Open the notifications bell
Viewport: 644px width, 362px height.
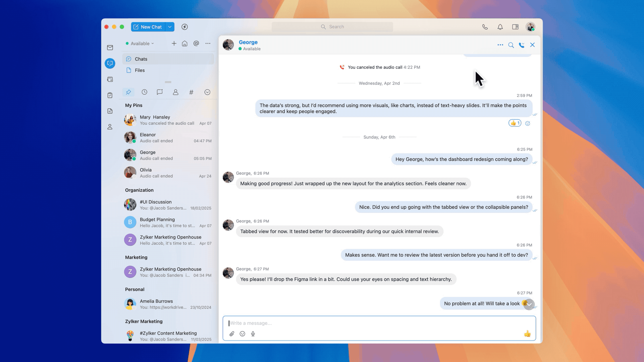pos(500,27)
